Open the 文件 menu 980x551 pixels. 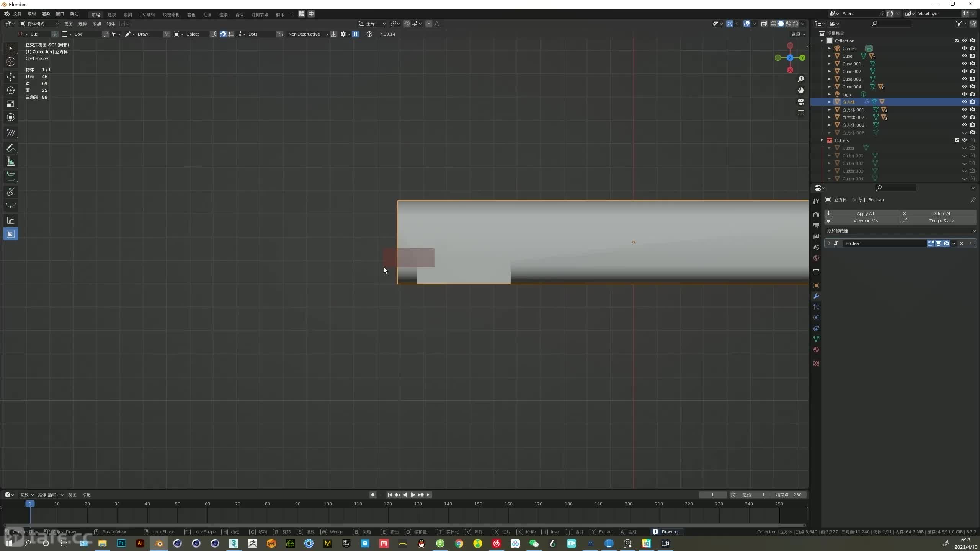click(18, 14)
